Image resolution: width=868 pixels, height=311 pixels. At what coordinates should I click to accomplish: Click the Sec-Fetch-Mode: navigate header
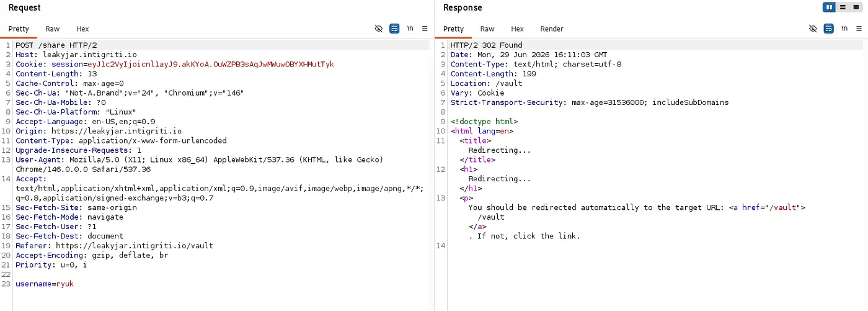coord(69,217)
